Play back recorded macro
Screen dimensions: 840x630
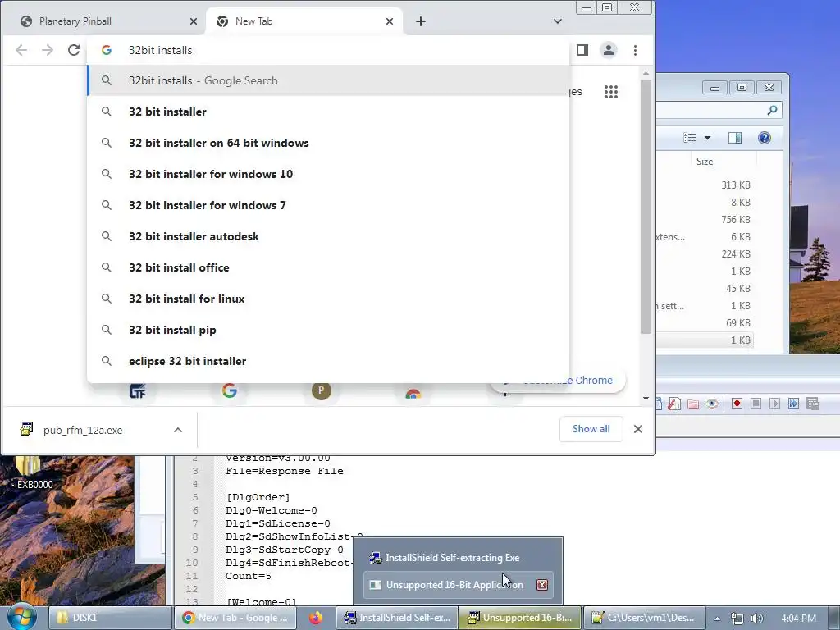point(774,404)
